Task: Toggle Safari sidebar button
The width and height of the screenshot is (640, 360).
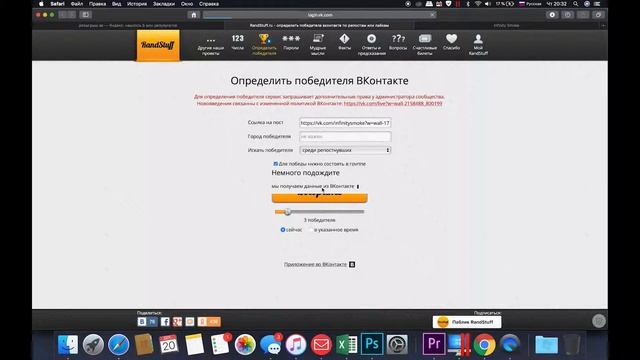Action: [85, 15]
